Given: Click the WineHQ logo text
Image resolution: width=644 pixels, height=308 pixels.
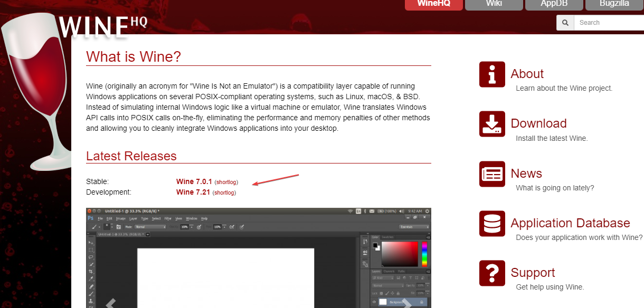Looking at the screenshot, I should [103, 27].
